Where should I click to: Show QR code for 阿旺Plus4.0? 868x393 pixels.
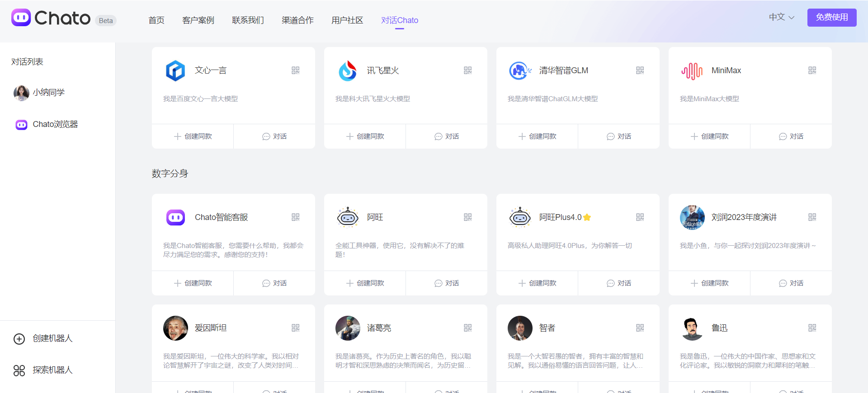640,217
